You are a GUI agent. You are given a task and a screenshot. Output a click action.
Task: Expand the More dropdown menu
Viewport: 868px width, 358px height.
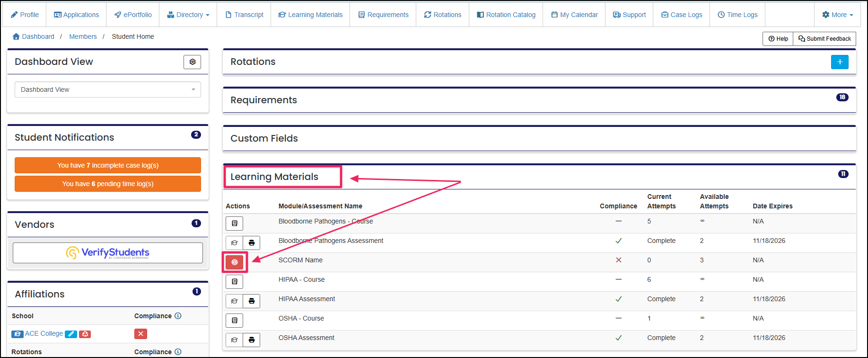pos(838,15)
